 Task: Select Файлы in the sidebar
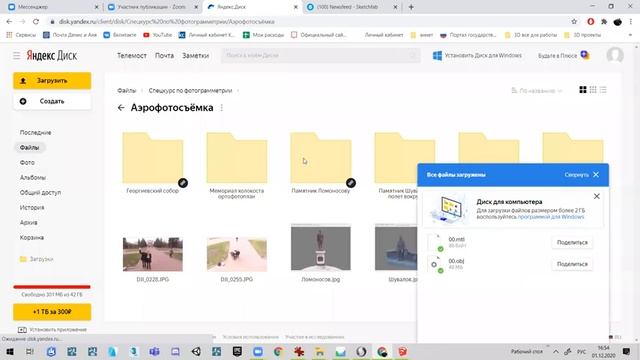pos(29,147)
